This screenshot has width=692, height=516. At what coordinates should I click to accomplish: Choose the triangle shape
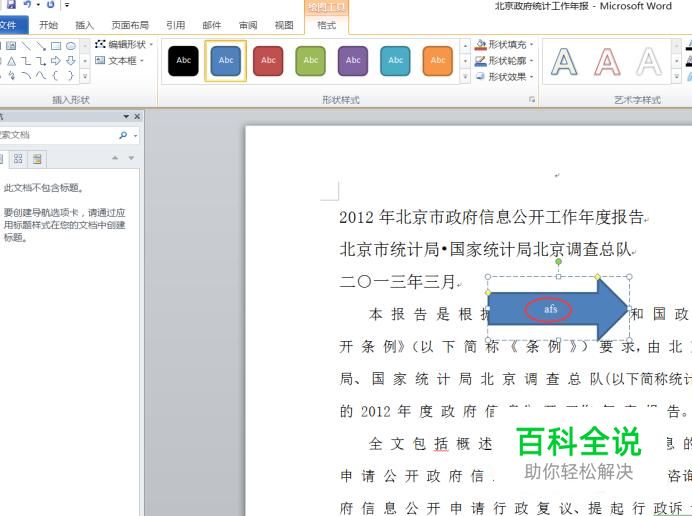[x=11, y=60]
